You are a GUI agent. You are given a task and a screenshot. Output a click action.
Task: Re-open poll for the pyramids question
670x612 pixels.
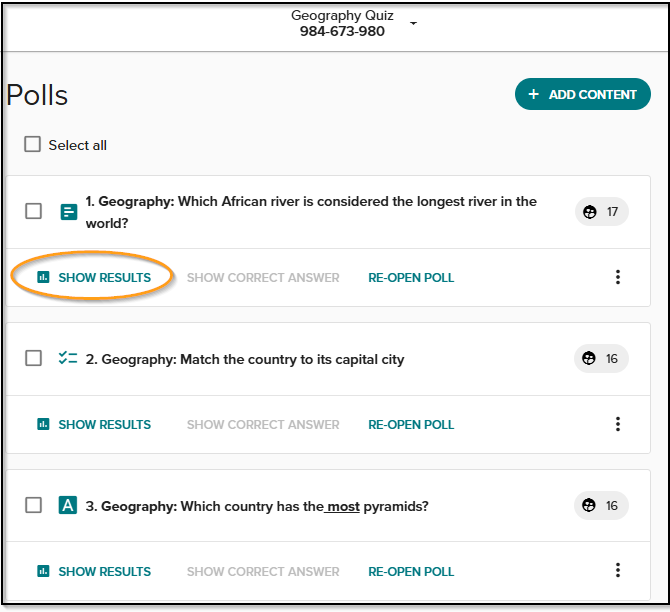pos(411,571)
